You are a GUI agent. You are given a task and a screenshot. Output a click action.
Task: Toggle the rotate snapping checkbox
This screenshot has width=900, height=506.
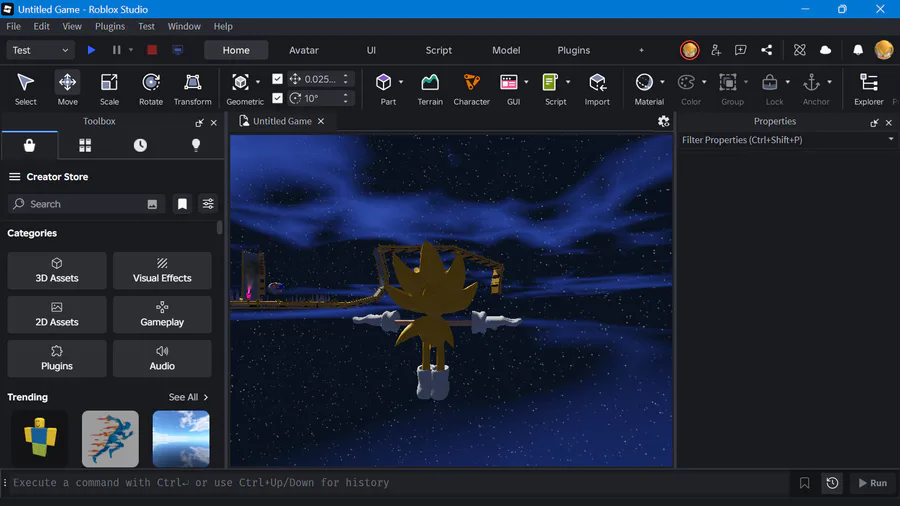point(277,98)
